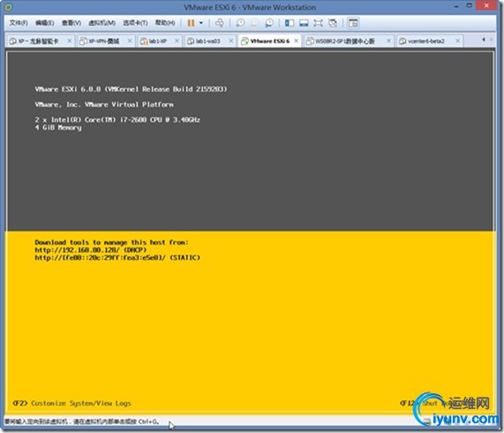Close the lab1-ws03 tab
The image size is (504, 433).
tap(230, 41)
